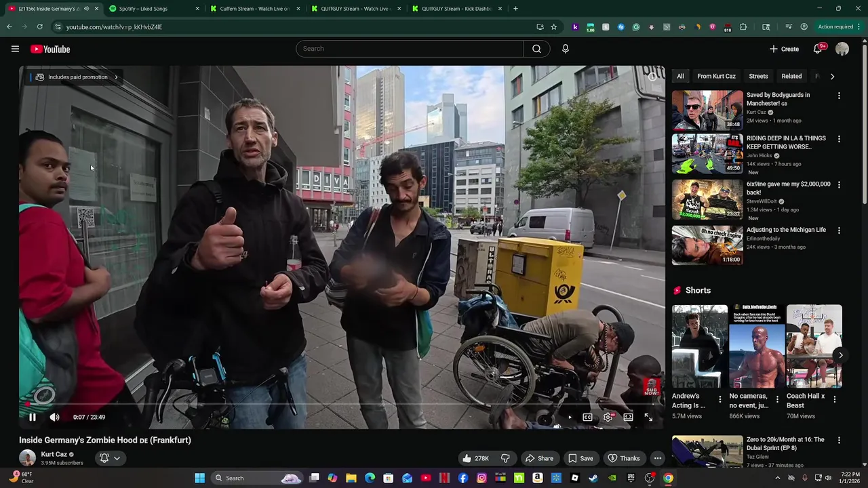Expand the Includes paid promotion notice
Screen dimensions: 868x488
point(75,77)
